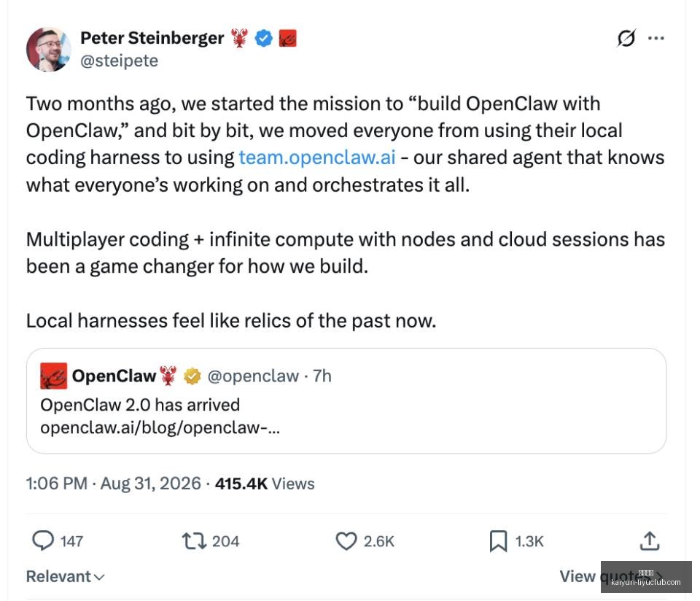
Task: Click the 1:06 PM Aug 31 timestamp
Action: [114, 483]
